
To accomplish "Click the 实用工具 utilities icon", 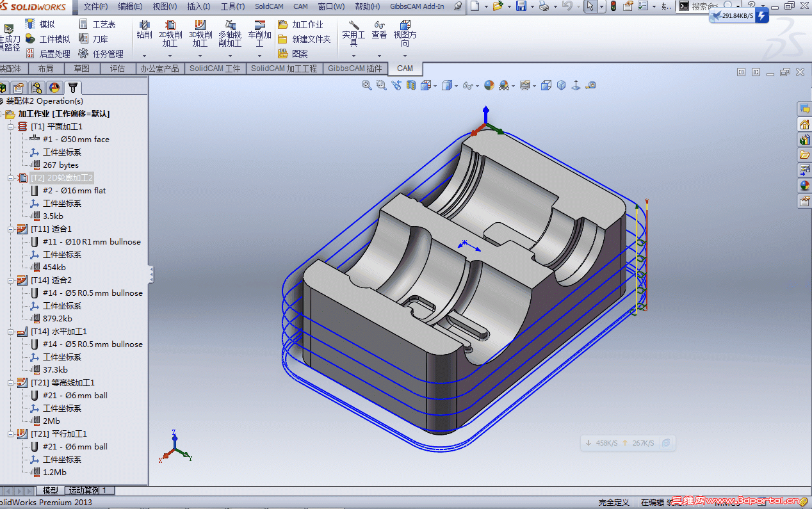I will 353,26.
